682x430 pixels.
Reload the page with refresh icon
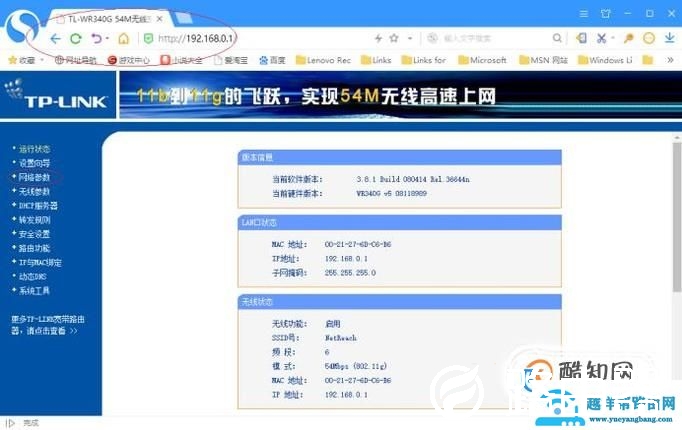[x=76, y=39]
